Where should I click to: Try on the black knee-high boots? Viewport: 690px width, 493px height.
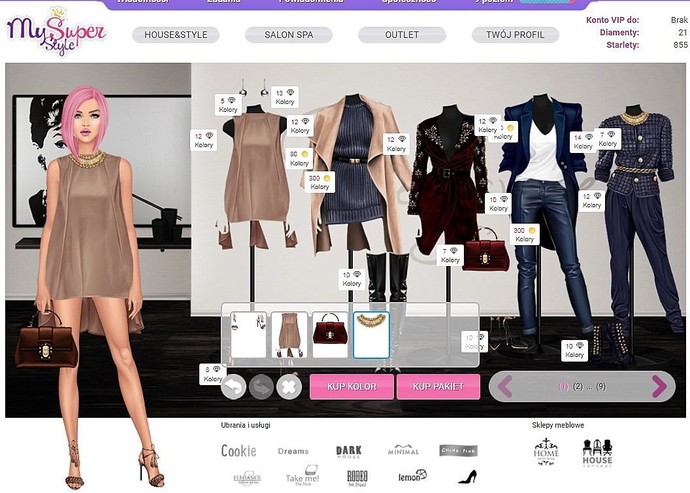pos(387,276)
